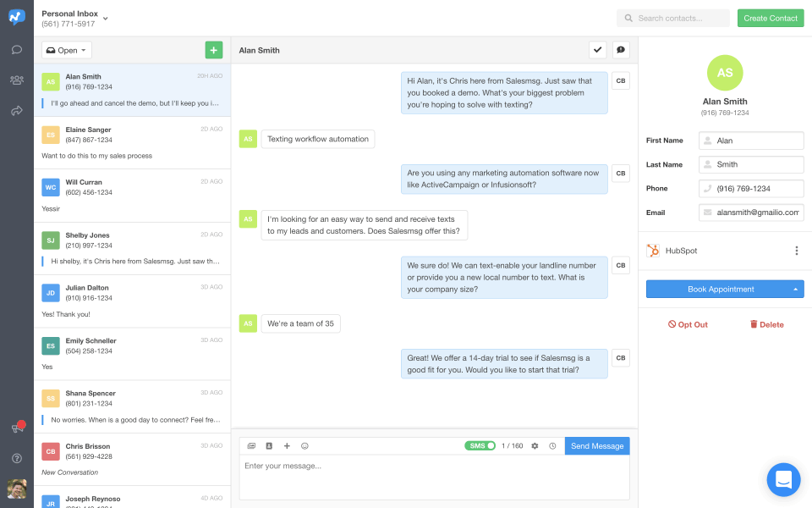Click the Book Appointment button
Image resolution: width=812 pixels, height=508 pixels.
[721, 290]
